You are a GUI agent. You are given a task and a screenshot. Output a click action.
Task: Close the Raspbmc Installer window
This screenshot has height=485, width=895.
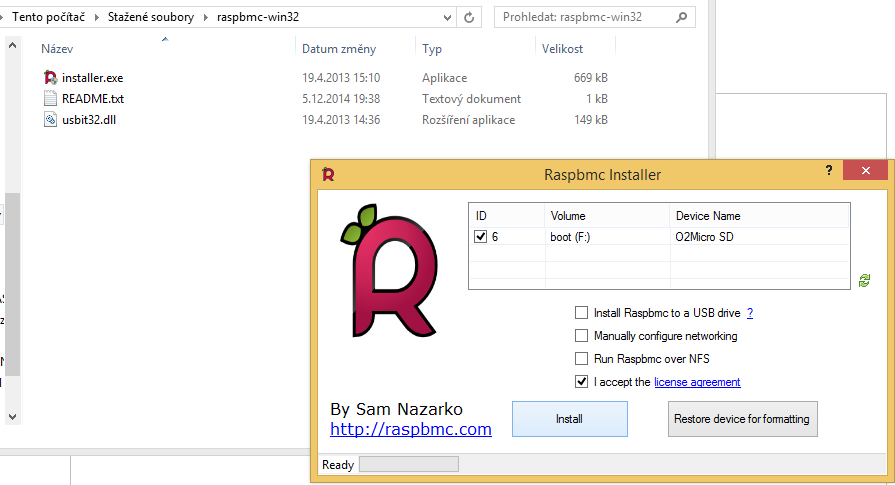(x=865, y=171)
